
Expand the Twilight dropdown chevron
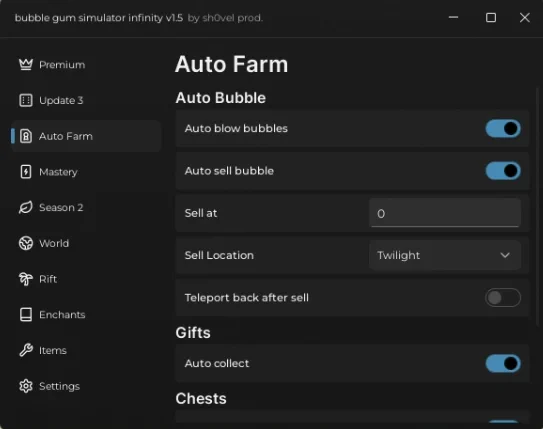click(x=505, y=255)
